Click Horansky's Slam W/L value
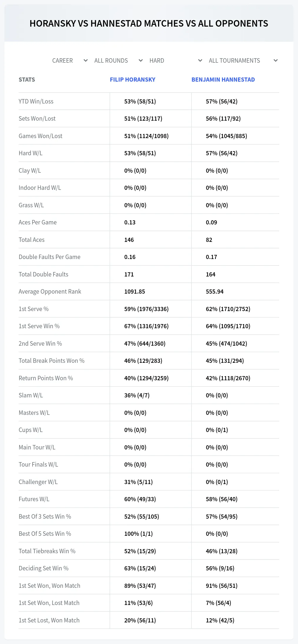Image resolution: width=298 pixels, height=644 pixels. pyautogui.click(x=137, y=395)
